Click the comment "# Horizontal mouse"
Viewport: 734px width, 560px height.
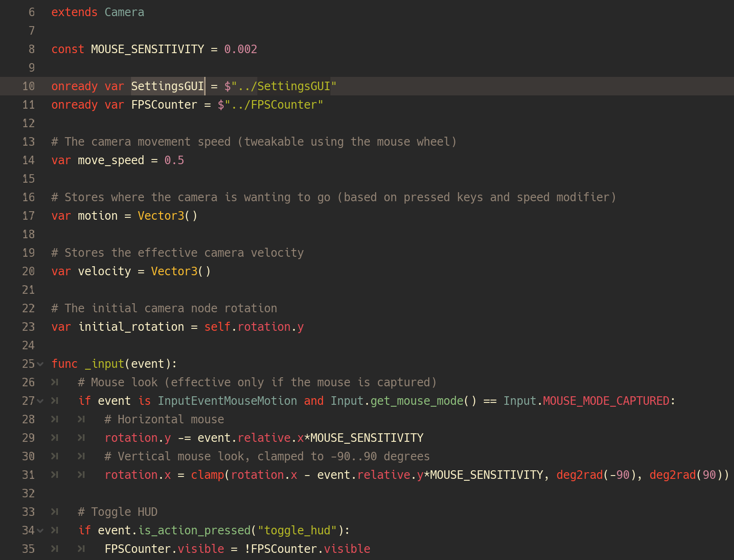coord(164,420)
